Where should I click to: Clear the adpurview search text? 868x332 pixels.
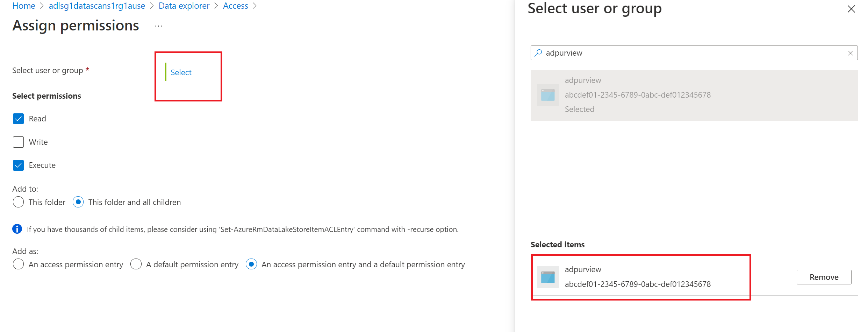(x=850, y=53)
